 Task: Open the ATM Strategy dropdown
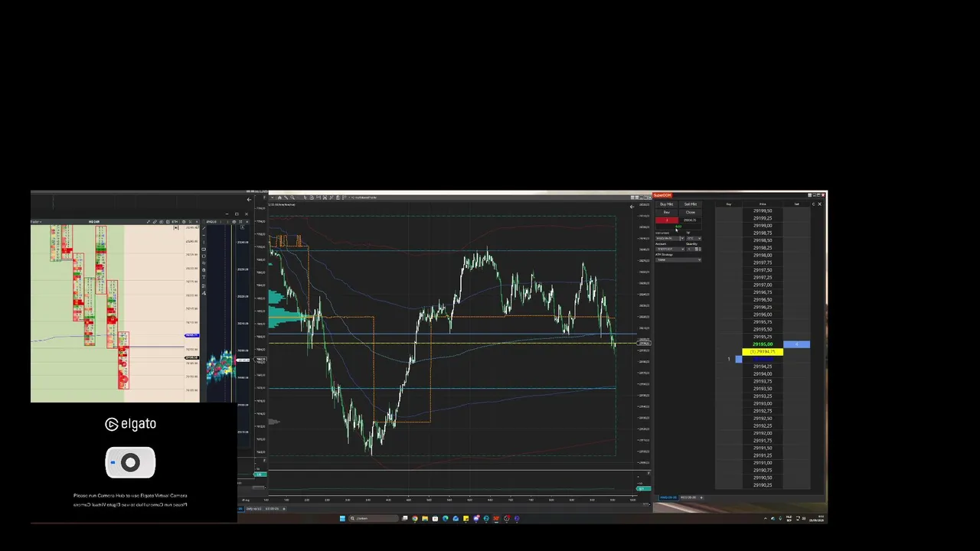point(678,260)
